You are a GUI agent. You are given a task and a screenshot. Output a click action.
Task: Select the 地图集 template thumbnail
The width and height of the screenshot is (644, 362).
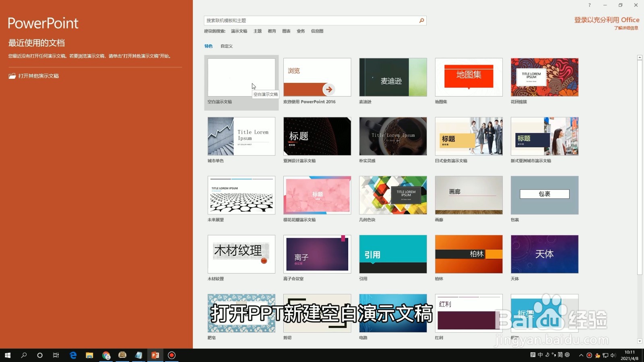click(469, 77)
